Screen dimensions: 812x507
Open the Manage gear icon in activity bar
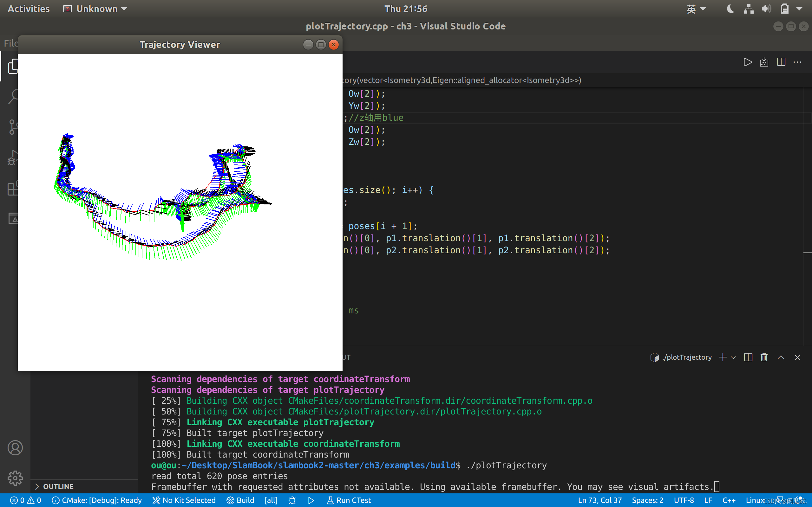coord(15,478)
